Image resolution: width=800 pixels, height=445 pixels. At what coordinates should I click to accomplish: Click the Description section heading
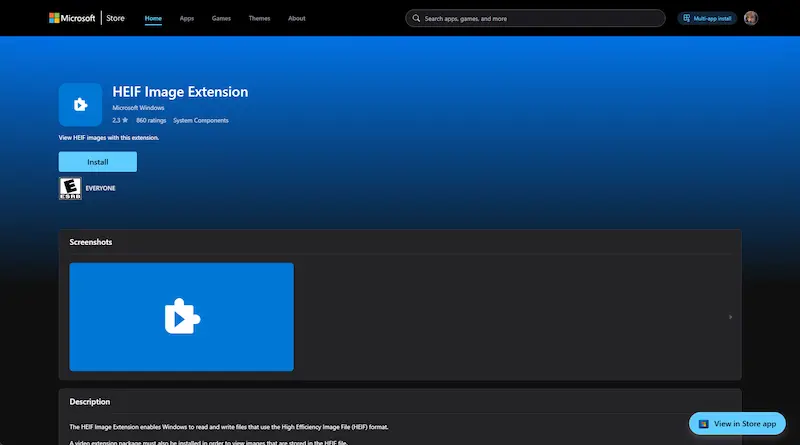pyautogui.click(x=90, y=402)
